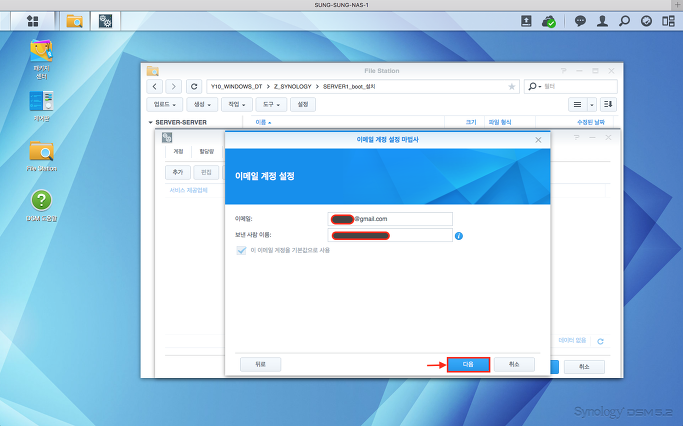Screen dimensions: 683x426
Task: Go forward in File Station
Action: pyautogui.click(x=173, y=86)
